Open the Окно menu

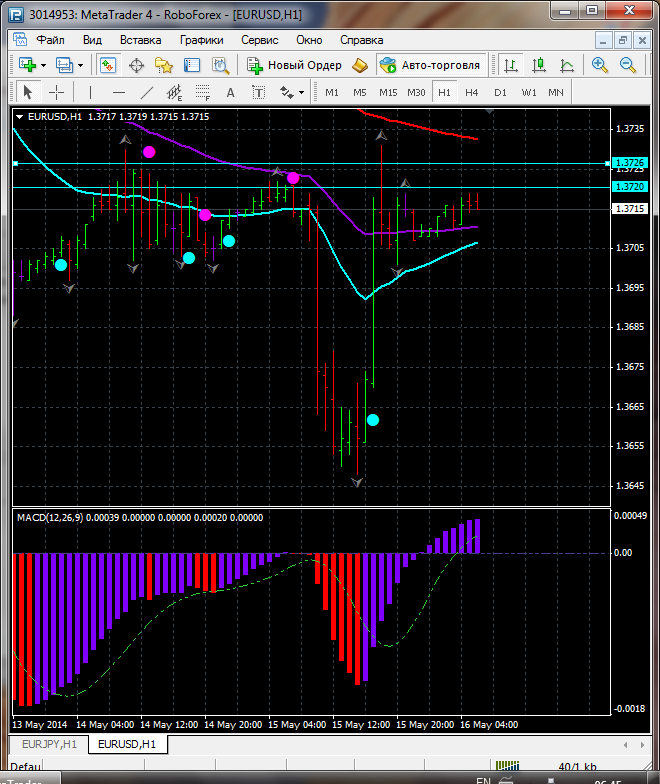[310, 40]
